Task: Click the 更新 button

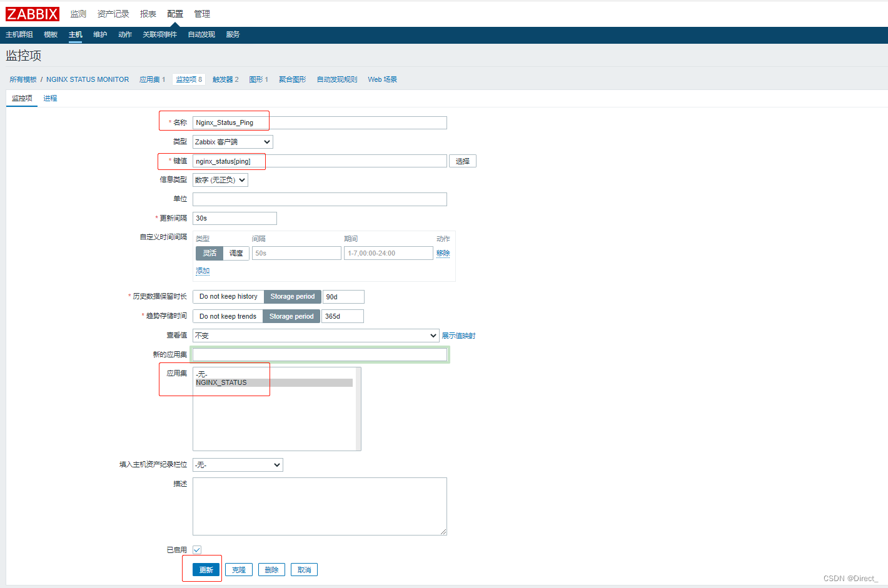Action: click(206, 570)
